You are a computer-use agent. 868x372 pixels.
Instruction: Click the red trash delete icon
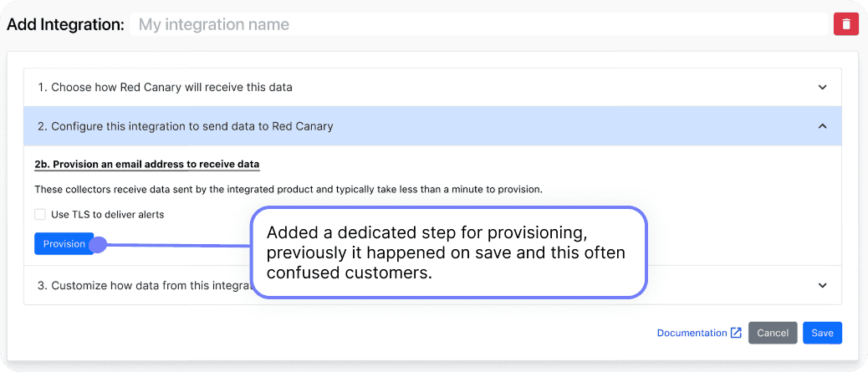(846, 24)
